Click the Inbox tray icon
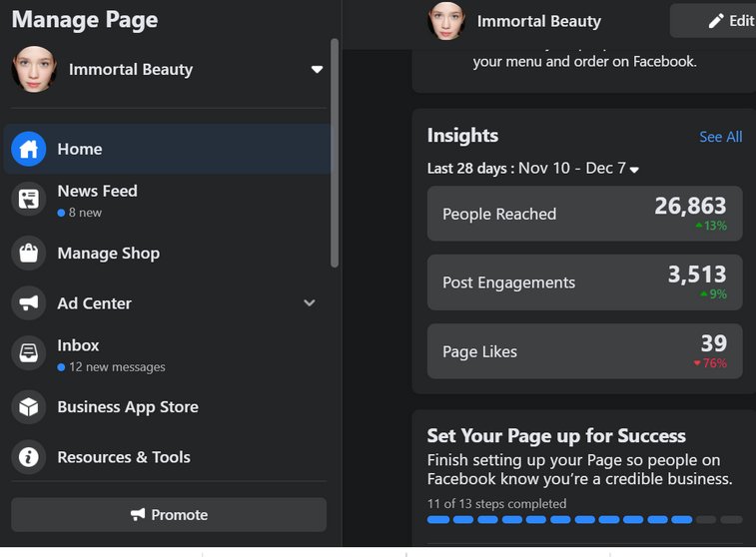The image size is (756, 557). click(x=28, y=352)
